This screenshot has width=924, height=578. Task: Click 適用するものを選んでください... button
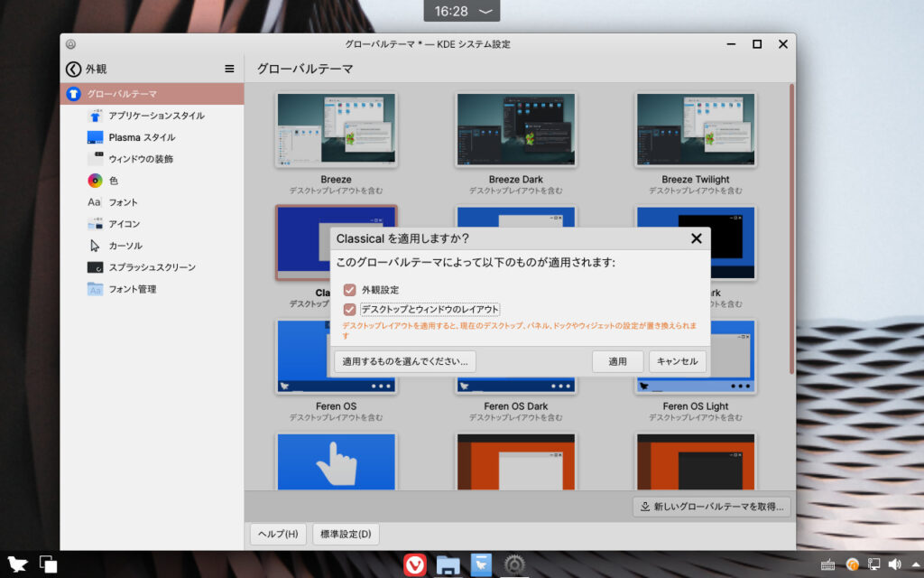click(405, 361)
